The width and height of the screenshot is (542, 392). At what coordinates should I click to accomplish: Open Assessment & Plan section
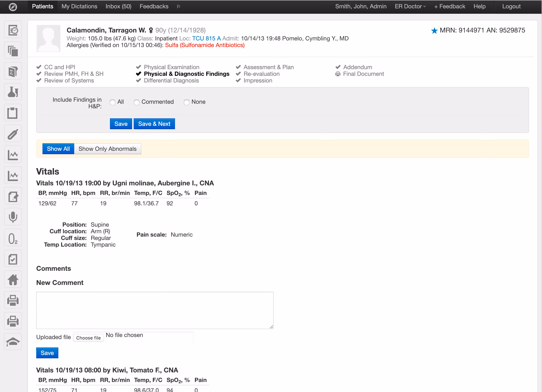[x=269, y=67]
